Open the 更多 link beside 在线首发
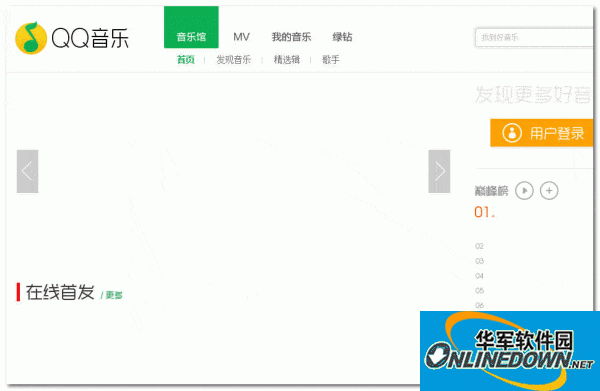600x391 pixels. 114,295
